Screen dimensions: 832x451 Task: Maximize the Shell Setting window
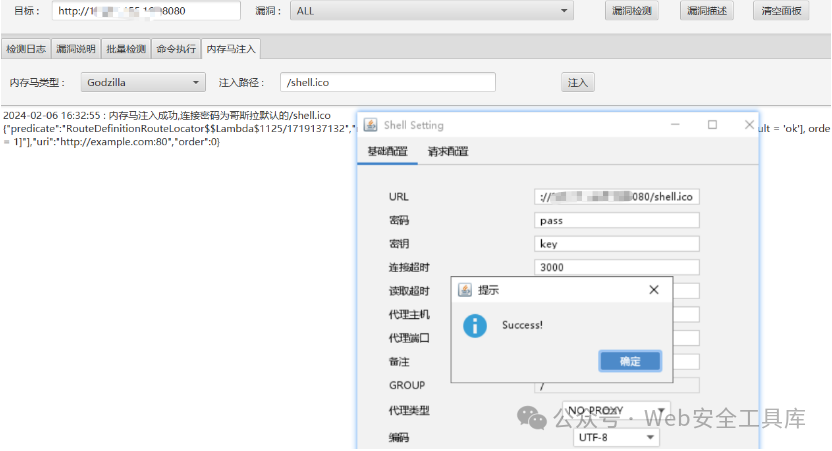point(713,125)
